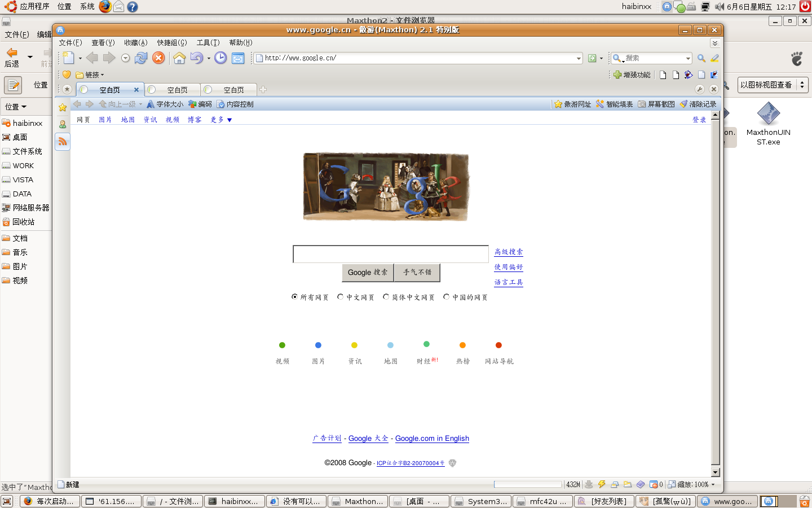Click the wrench tab options icon
The width and height of the screenshot is (812, 508).
(x=700, y=89)
